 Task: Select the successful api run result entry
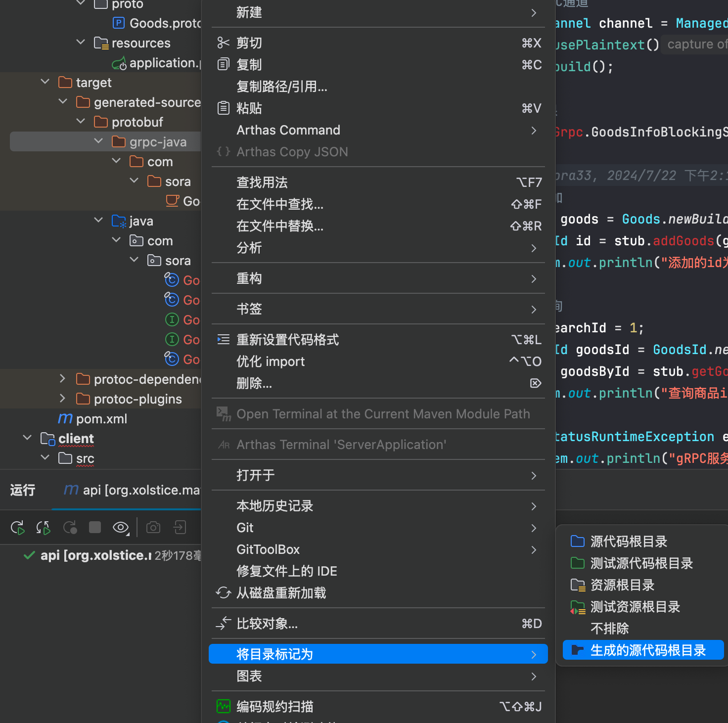pos(96,555)
